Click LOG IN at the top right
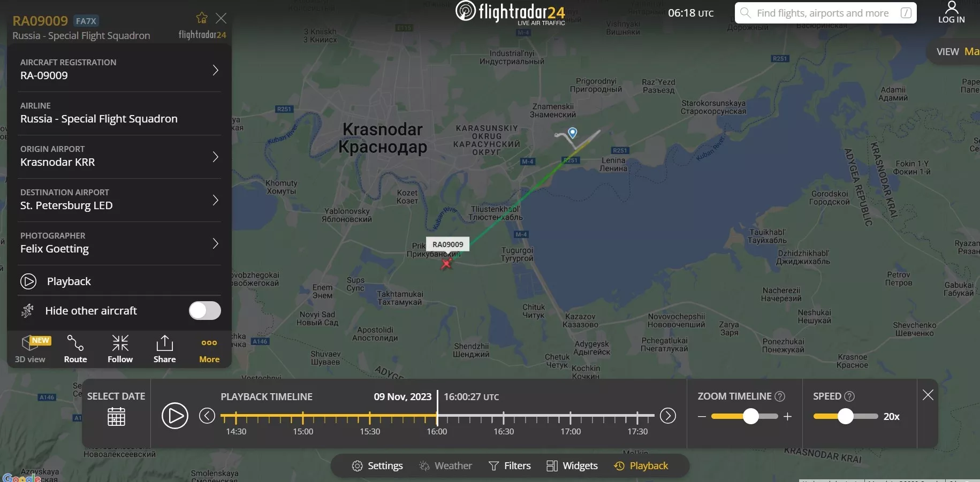This screenshot has width=980, height=482. point(951,13)
